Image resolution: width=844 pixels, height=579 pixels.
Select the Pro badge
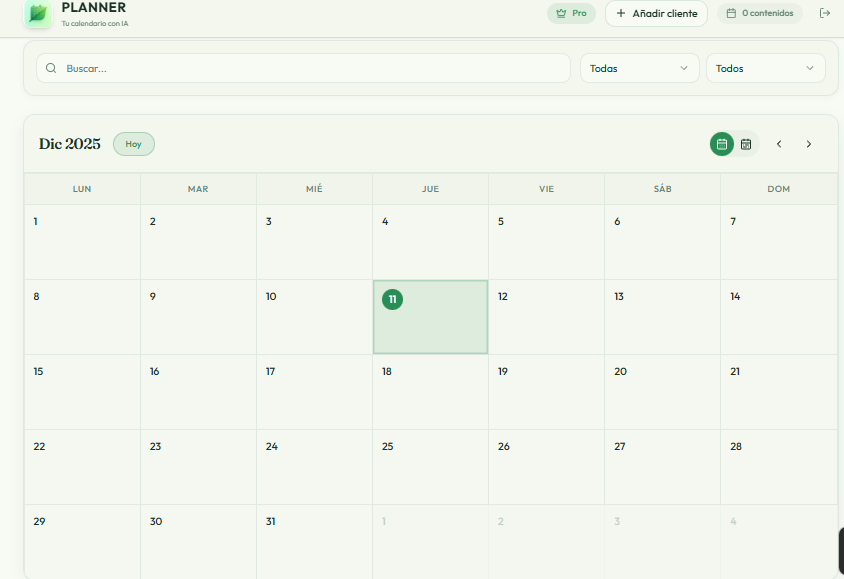pos(571,13)
